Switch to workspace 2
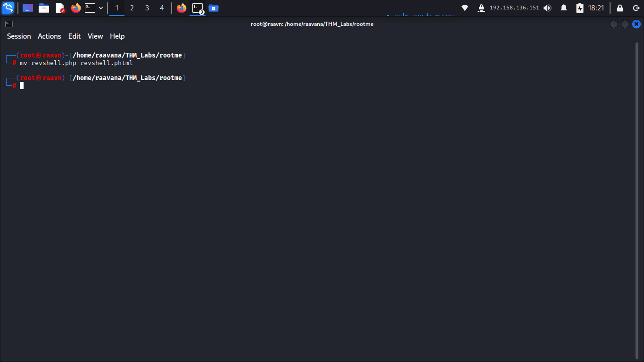 pyautogui.click(x=132, y=8)
